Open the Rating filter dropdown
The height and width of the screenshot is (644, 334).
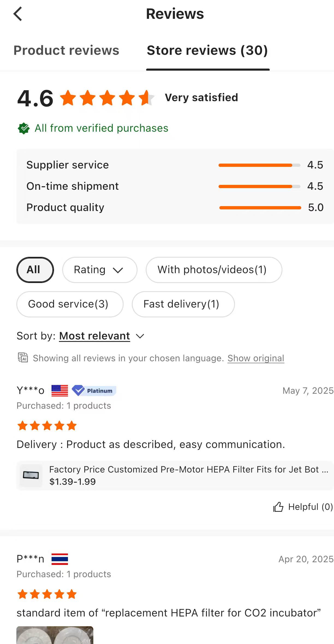[x=99, y=270]
